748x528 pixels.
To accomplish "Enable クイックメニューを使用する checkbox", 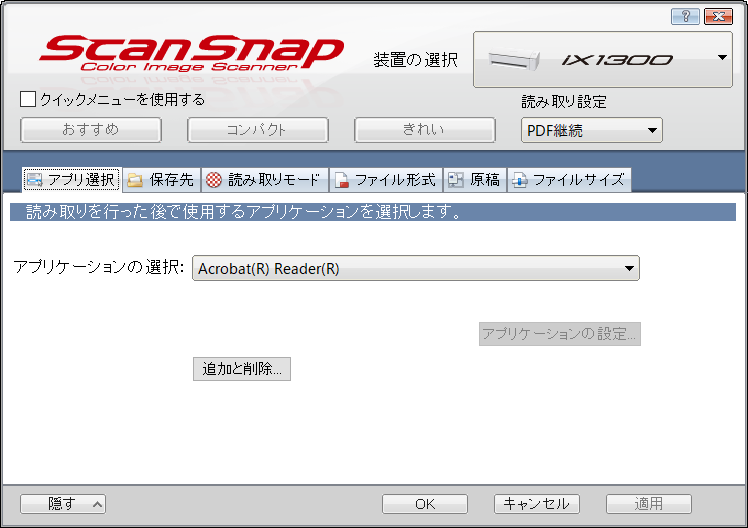I will point(28,99).
